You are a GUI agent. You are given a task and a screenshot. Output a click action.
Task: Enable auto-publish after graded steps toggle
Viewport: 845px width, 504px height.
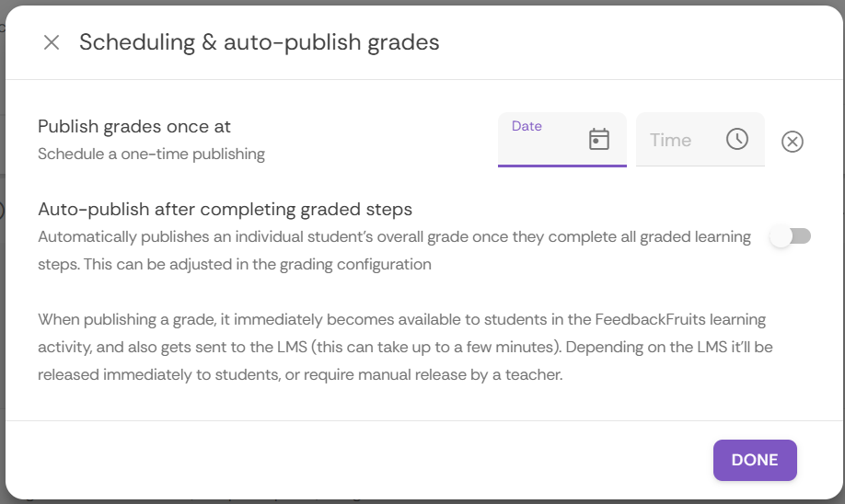(x=791, y=236)
